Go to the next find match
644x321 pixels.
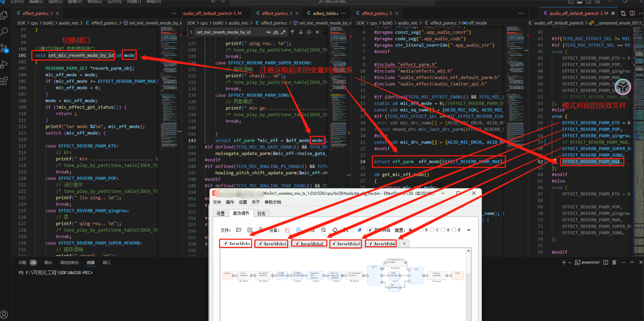pyautogui.click(x=301, y=32)
